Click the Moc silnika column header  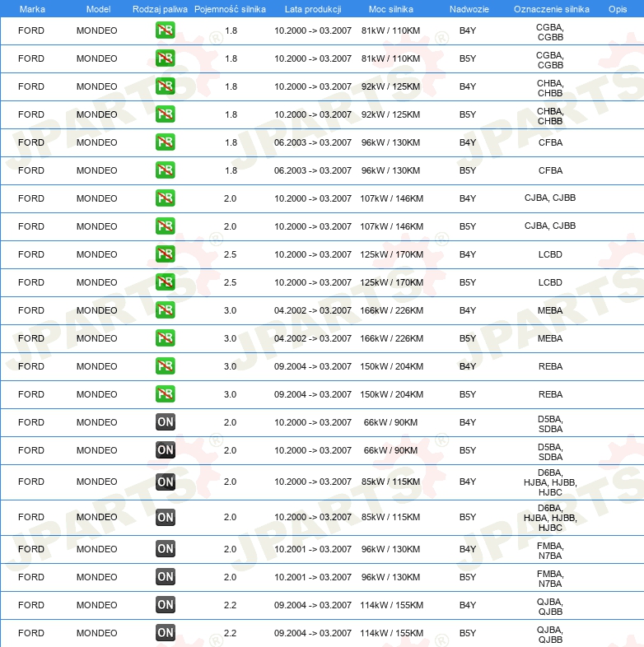tap(390, 9)
